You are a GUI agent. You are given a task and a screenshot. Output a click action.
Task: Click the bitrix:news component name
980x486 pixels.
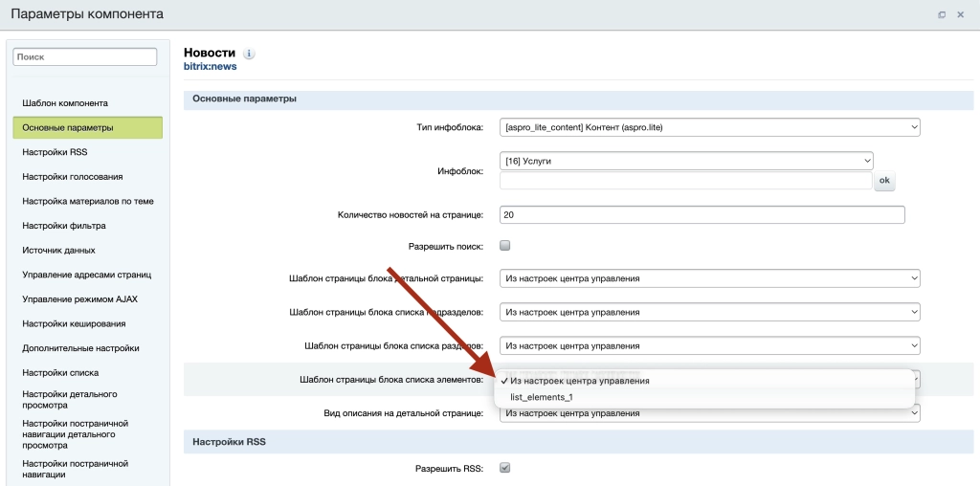click(210, 67)
